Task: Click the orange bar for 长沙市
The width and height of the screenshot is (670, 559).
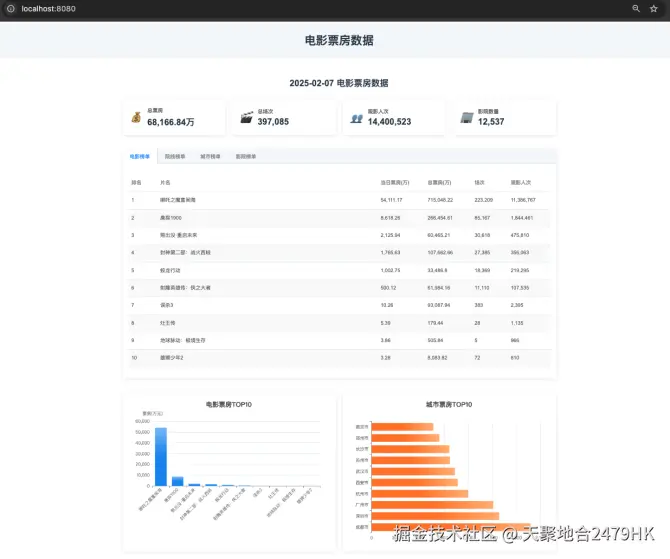Action: click(x=411, y=449)
